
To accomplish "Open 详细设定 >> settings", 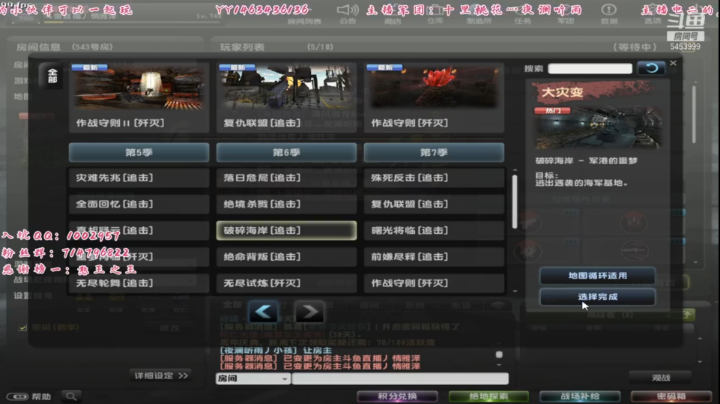I will tap(161, 376).
